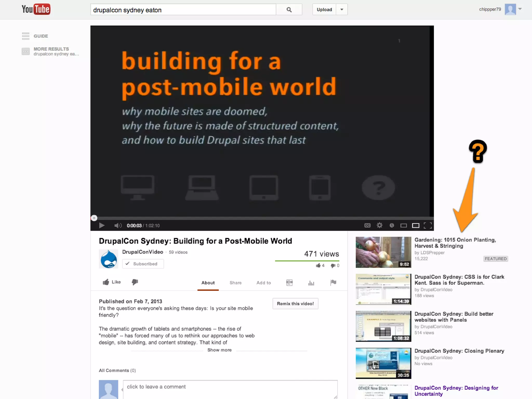Open Build better websites with Panels title
The width and height of the screenshot is (532, 399).
[454, 317]
